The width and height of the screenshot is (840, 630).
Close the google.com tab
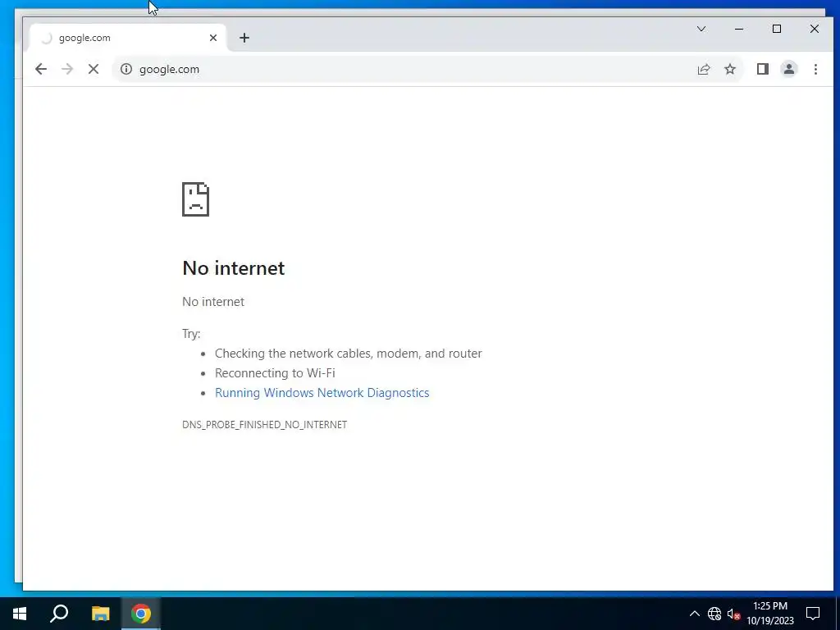click(213, 38)
